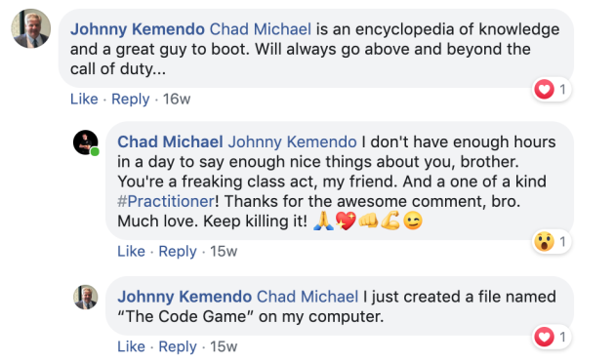The image size is (615, 364).
Task: Click the green online status dot
Action: point(95,151)
